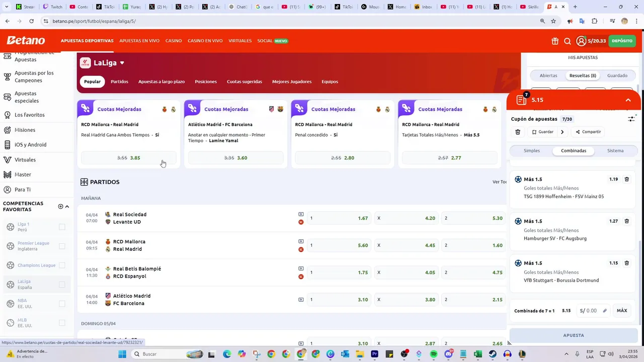This screenshot has width=644, height=362.
Task: Expand the arrow next to Guardar
Action: tap(562, 132)
